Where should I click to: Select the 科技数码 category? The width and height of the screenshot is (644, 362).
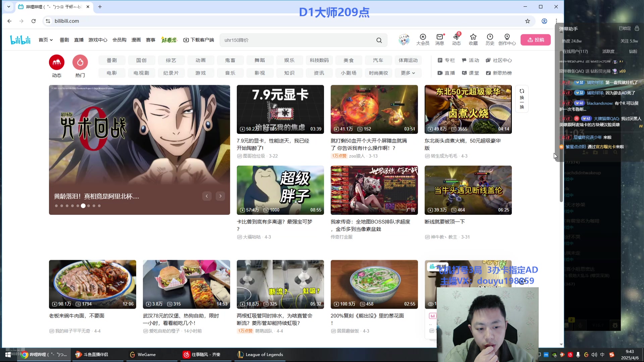click(x=319, y=60)
